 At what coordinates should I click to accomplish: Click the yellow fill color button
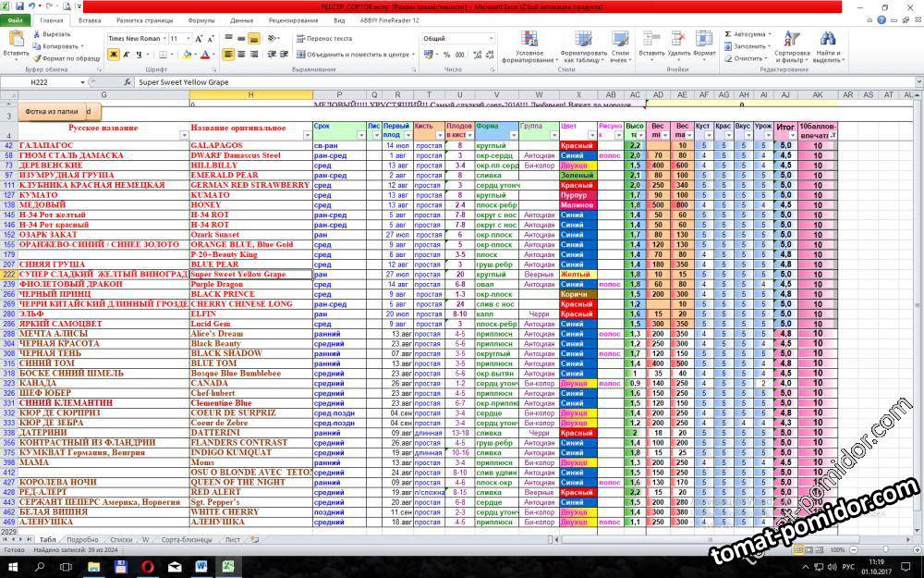coord(187,55)
